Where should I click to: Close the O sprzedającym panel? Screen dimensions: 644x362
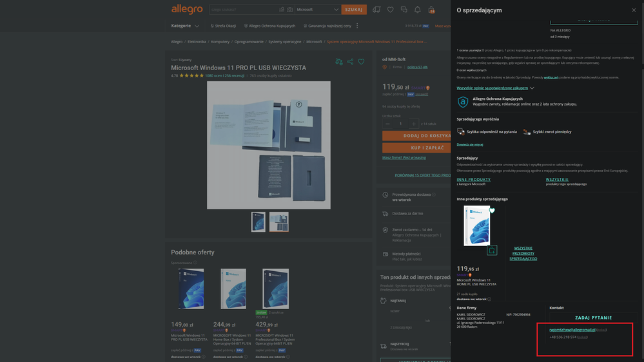tap(634, 10)
